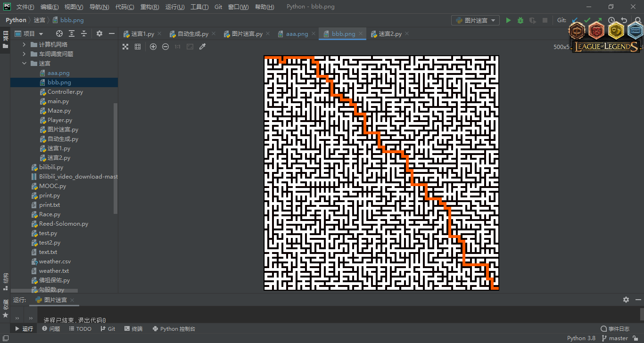
Task: Click the project tree vertical scrollbar
Action: (116, 158)
